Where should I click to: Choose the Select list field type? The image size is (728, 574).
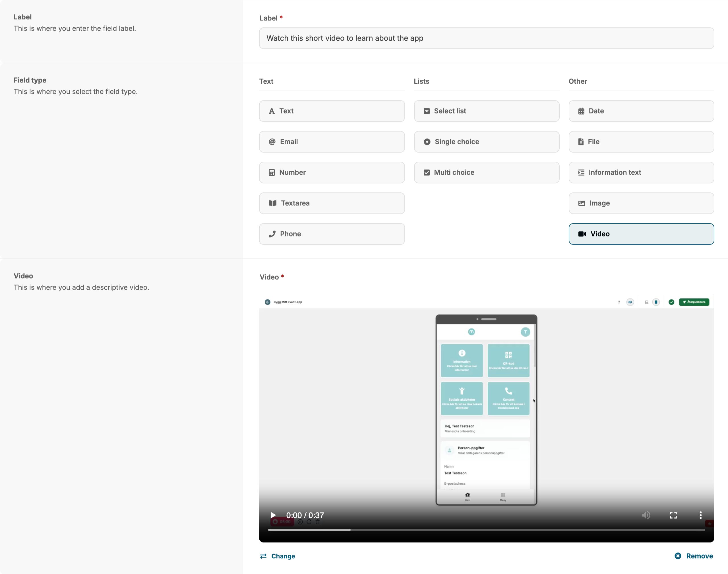486,111
